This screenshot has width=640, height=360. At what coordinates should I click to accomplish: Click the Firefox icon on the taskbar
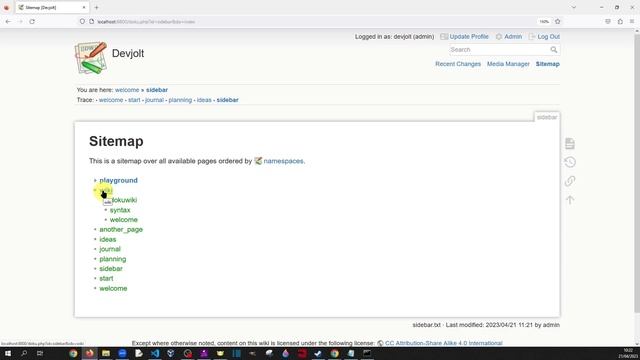[89, 353]
